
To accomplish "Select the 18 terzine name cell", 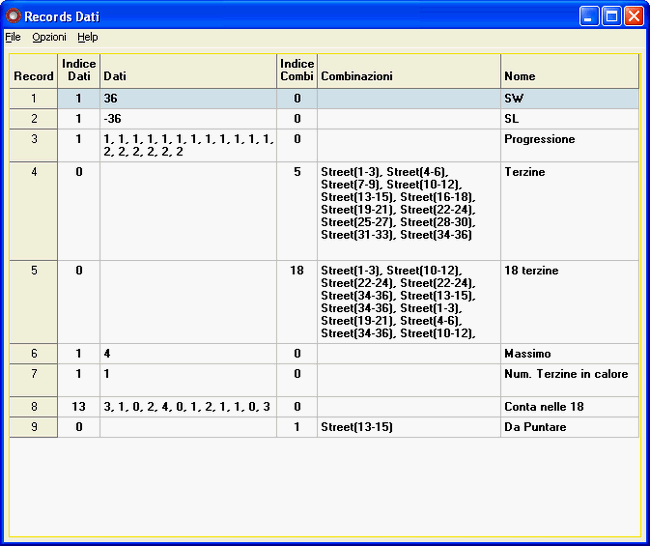I will pyautogui.click(x=569, y=302).
